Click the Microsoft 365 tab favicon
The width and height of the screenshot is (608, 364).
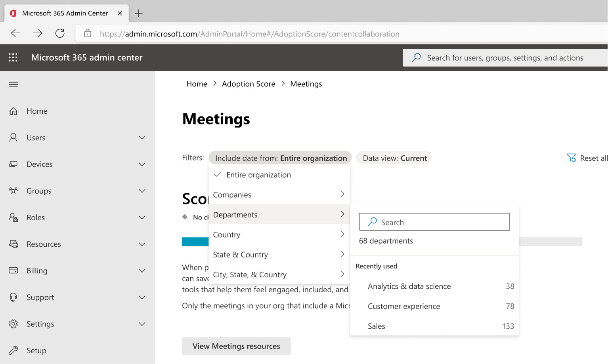(x=13, y=13)
